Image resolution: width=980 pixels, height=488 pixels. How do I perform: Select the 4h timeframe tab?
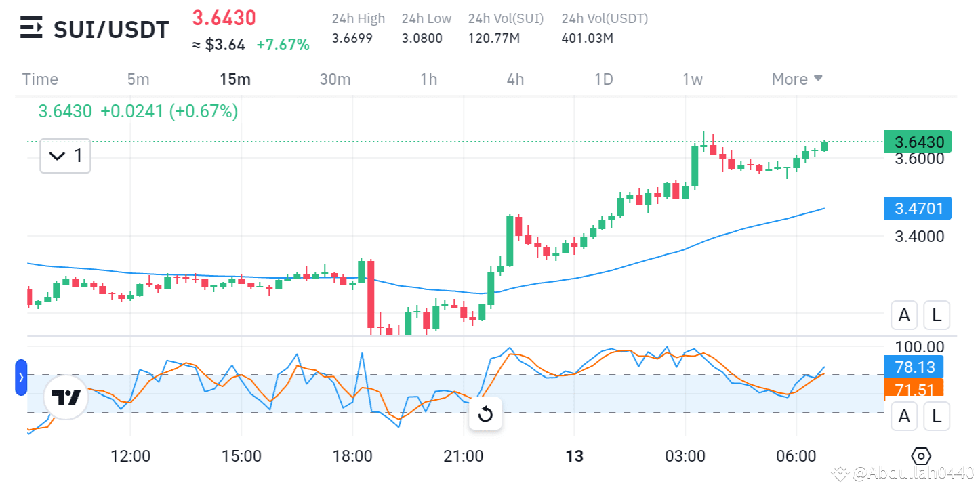514,79
